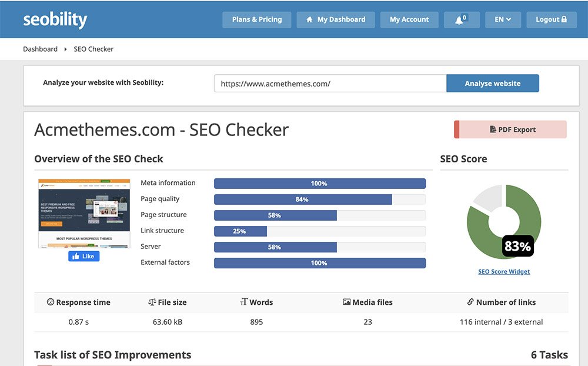Image resolution: width=588 pixels, height=366 pixels.
Task: Click the 895 words value
Action: 256,322
